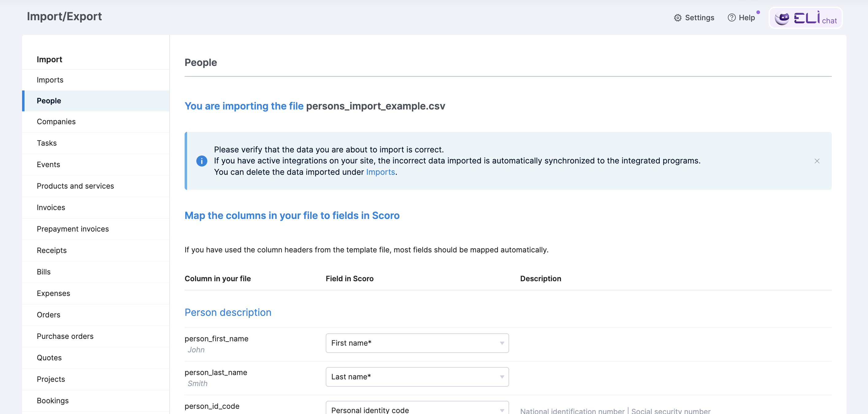Open Companies import section

coord(96,122)
